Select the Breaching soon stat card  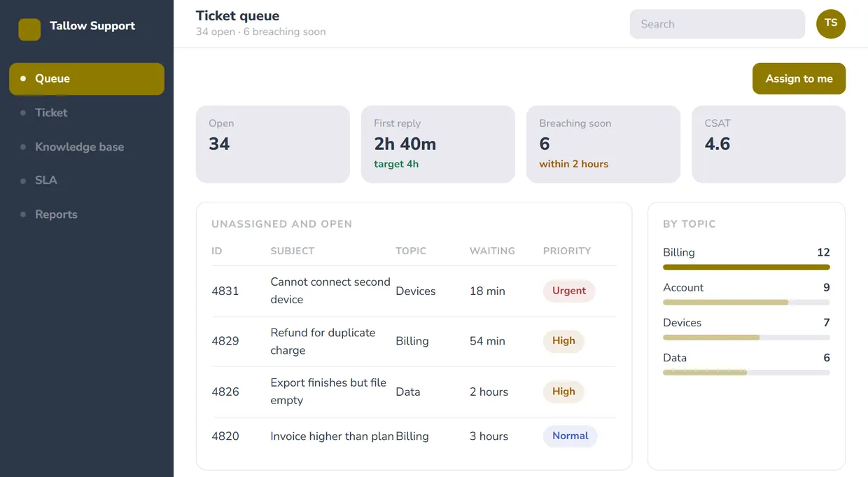pyautogui.click(x=603, y=144)
